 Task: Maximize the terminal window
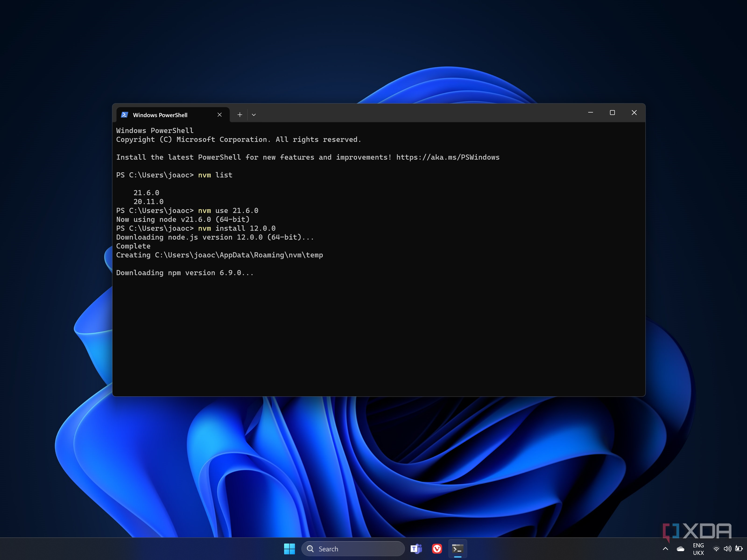tap(612, 112)
